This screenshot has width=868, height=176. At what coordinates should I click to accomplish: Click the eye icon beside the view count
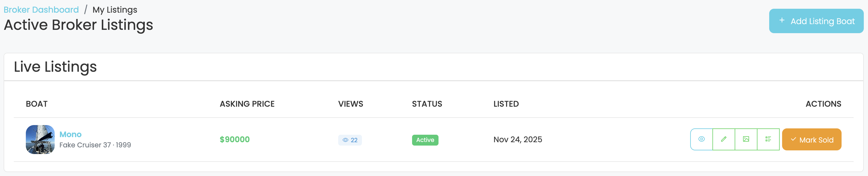[x=345, y=140]
